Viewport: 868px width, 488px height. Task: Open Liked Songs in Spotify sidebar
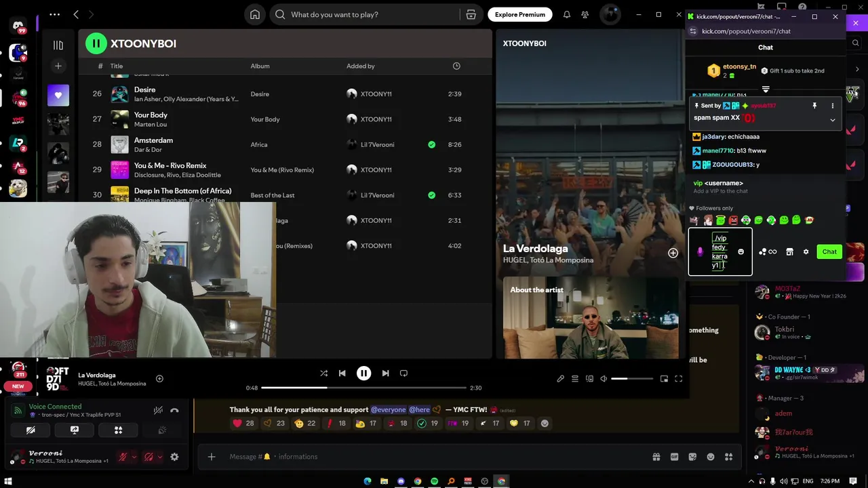click(58, 96)
